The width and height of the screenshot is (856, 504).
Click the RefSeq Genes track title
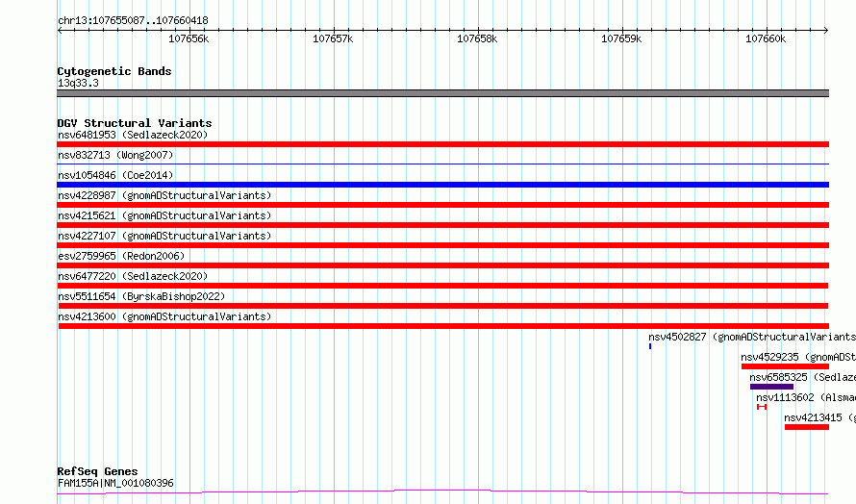click(97, 471)
